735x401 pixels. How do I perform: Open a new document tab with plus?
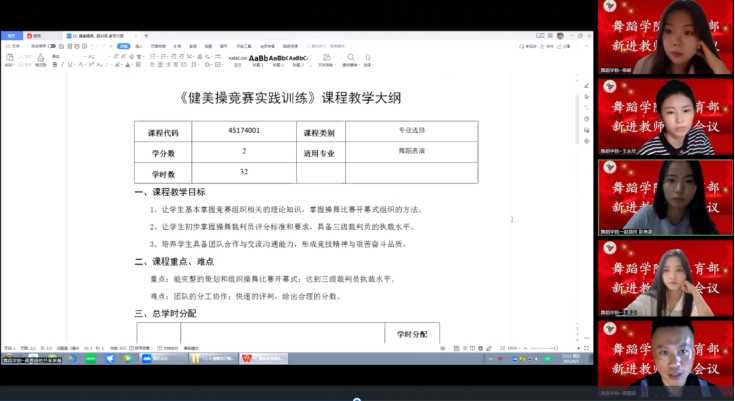point(146,35)
